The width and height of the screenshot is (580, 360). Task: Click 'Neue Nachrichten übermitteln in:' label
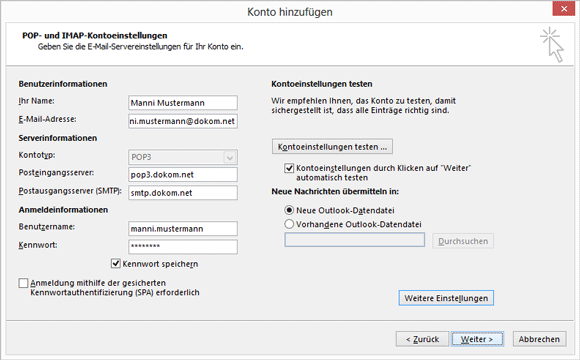335,191
